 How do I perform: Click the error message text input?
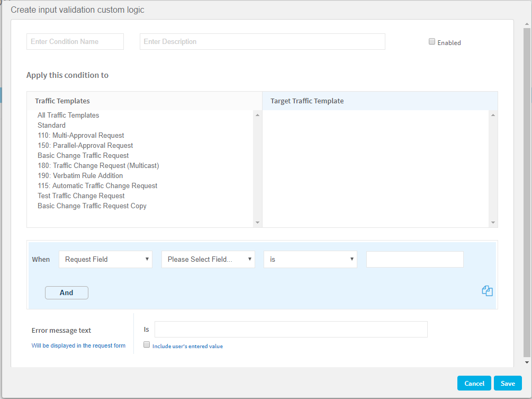pos(291,329)
